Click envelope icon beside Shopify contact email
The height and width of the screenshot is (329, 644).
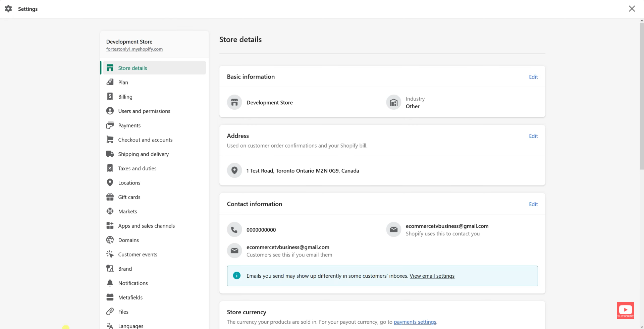click(394, 230)
